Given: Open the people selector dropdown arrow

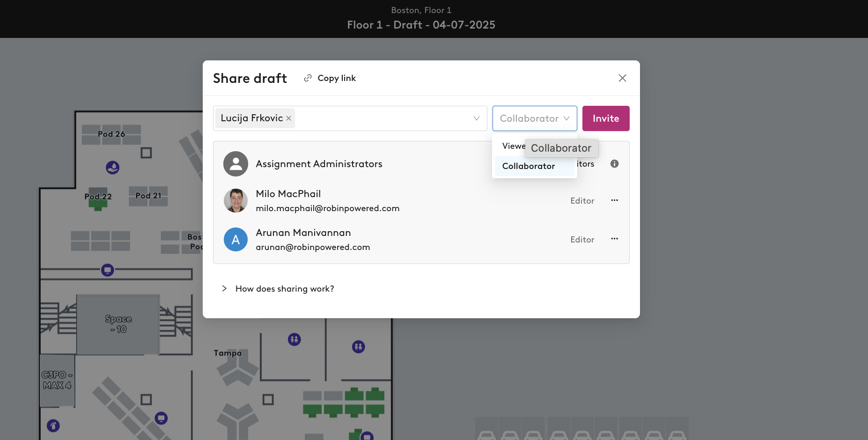Looking at the screenshot, I should tap(477, 118).
